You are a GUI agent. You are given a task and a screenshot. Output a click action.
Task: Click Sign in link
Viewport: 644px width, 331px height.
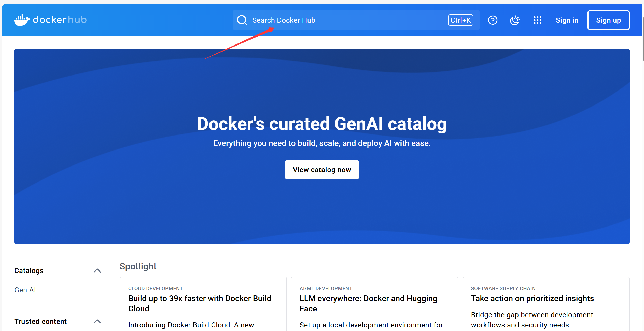click(x=567, y=20)
